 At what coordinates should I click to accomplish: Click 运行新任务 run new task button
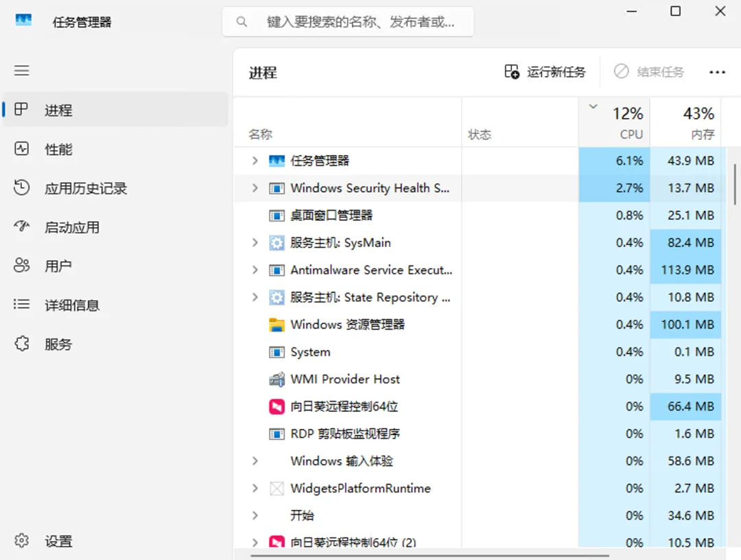click(545, 72)
